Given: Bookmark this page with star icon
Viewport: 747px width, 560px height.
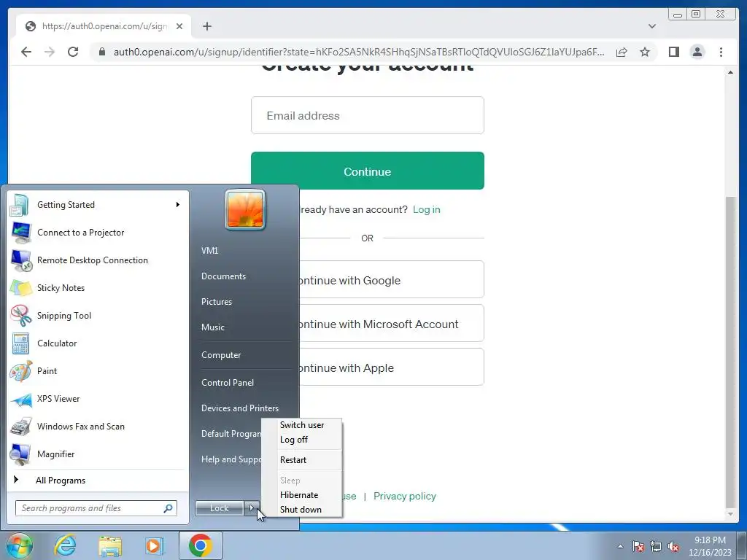Looking at the screenshot, I should 645,52.
